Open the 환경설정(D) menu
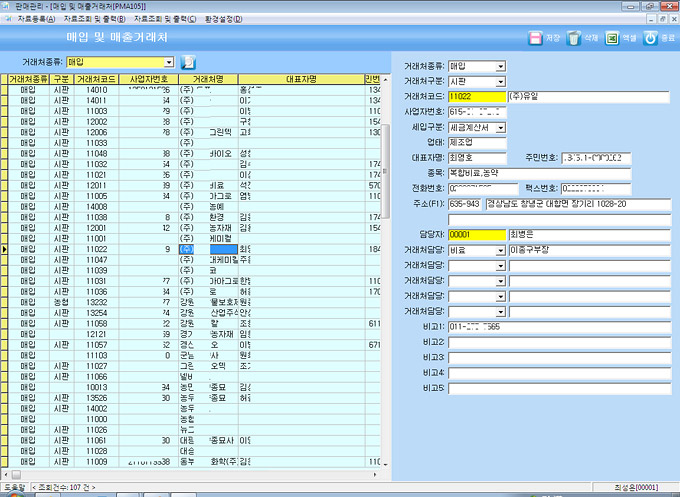The width and height of the screenshot is (680, 497). click(223, 19)
